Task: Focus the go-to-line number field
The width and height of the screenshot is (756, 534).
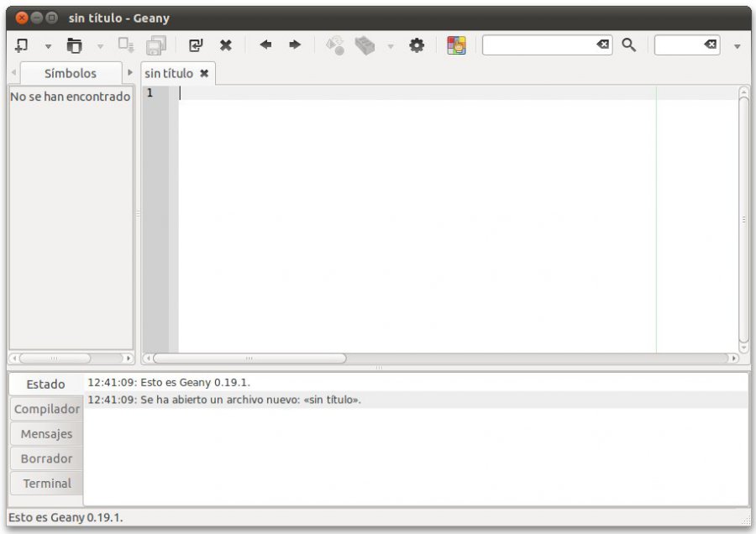Action: click(680, 44)
